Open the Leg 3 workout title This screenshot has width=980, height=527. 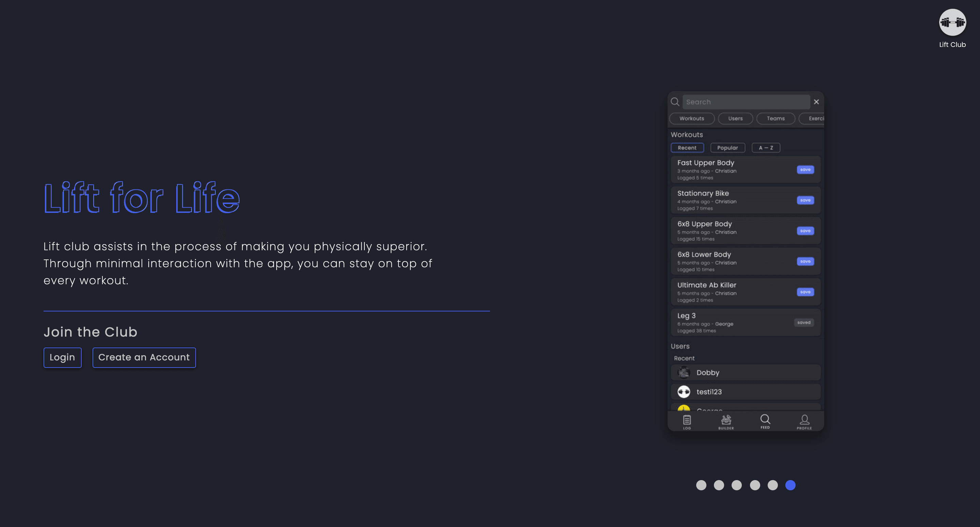pyautogui.click(x=686, y=316)
